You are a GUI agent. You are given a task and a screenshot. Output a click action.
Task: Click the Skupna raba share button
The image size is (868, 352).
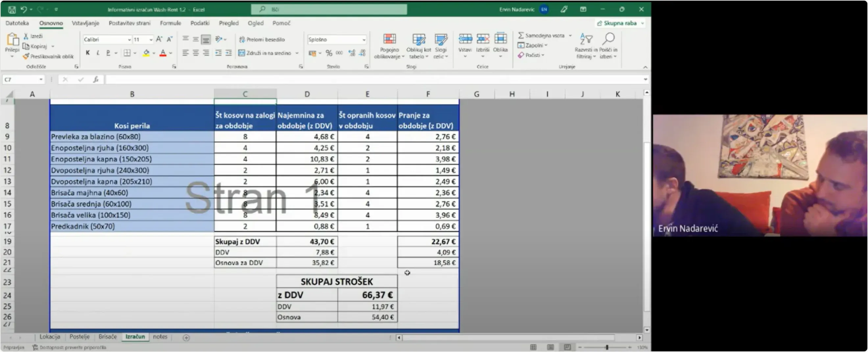[620, 23]
